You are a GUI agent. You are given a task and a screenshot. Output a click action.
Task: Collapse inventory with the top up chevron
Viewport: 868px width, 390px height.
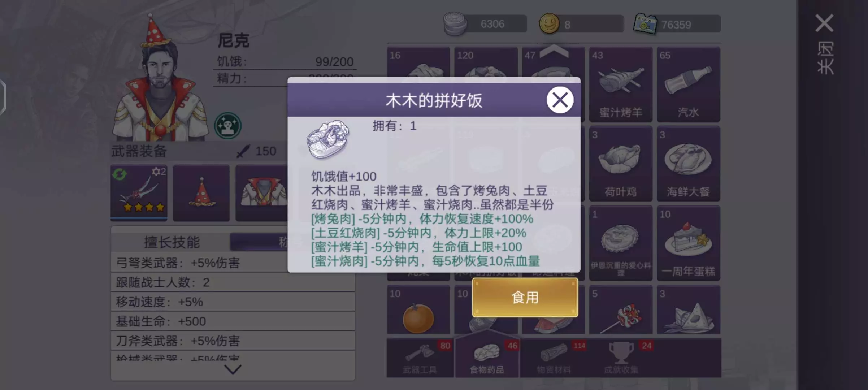tap(554, 51)
